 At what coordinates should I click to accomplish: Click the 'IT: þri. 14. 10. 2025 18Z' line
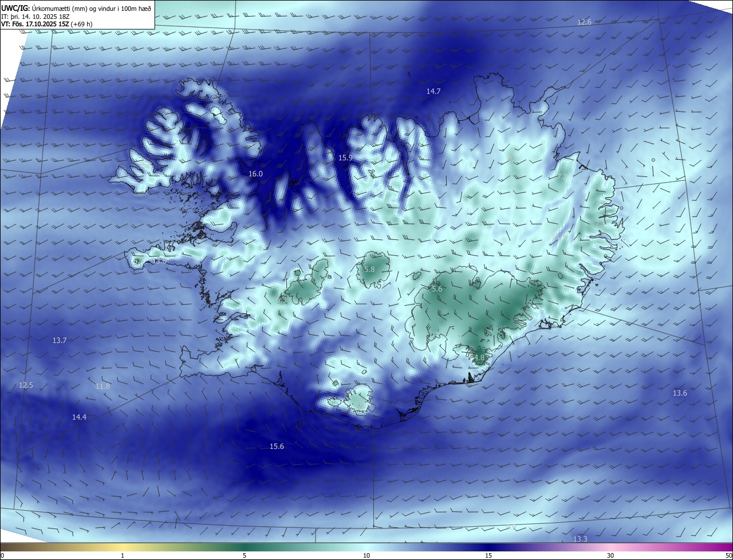click(35, 16)
